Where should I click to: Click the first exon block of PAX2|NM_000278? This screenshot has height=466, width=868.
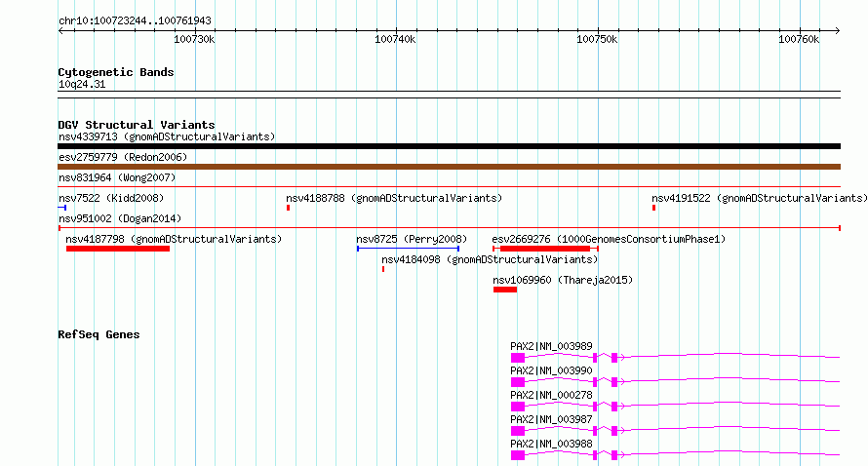(518, 407)
